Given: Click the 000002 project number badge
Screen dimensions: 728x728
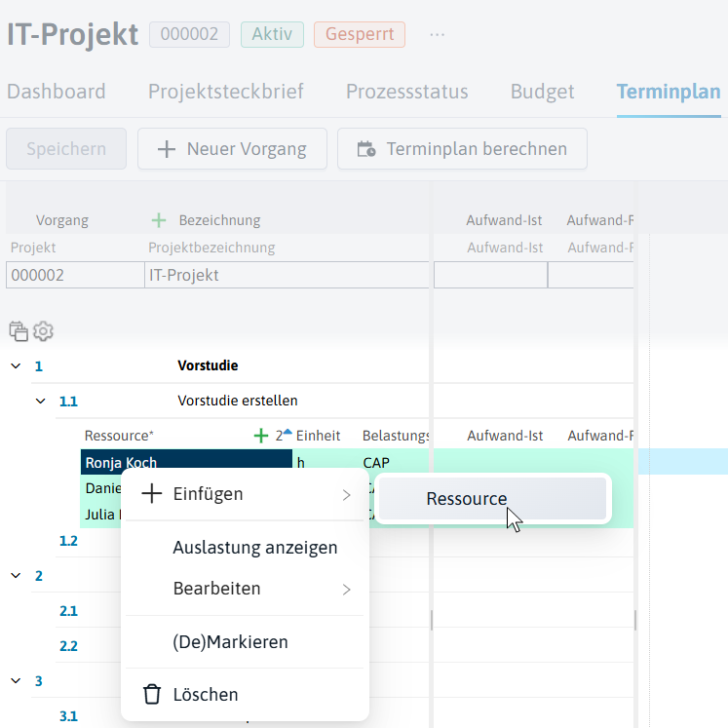Looking at the screenshot, I should point(189,34).
